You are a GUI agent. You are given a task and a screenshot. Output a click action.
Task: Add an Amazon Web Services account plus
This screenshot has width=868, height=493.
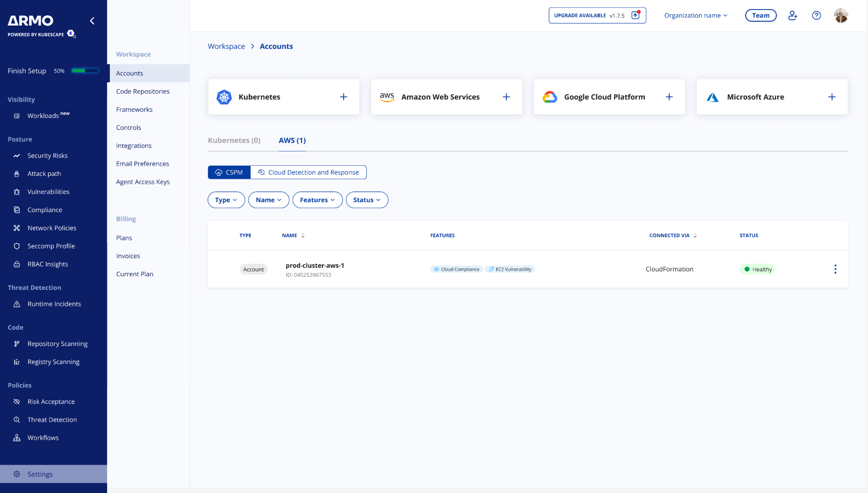click(506, 97)
